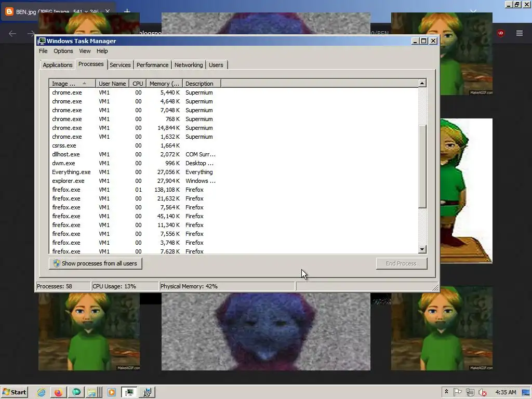Select chrome.exe using 14,844 K memory
Image resolution: width=532 pixels, height=399 pixels.
pos(233,128)
